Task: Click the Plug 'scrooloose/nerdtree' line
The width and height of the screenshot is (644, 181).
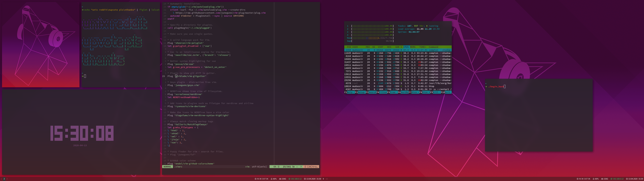Action: (x=185, y=94)
